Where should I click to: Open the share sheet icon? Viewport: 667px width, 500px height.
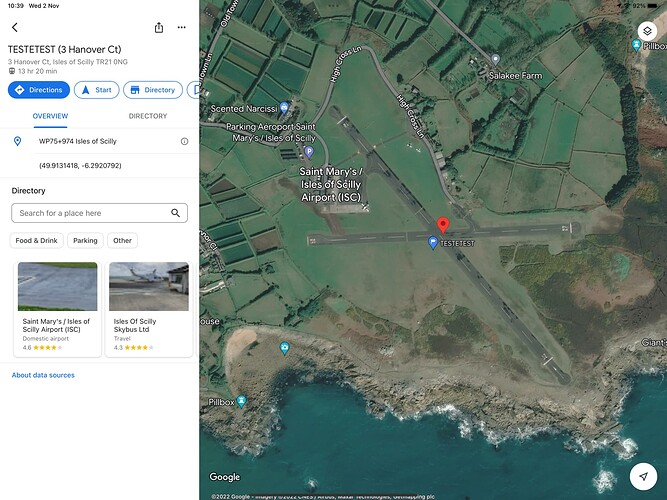pos(158,27)
